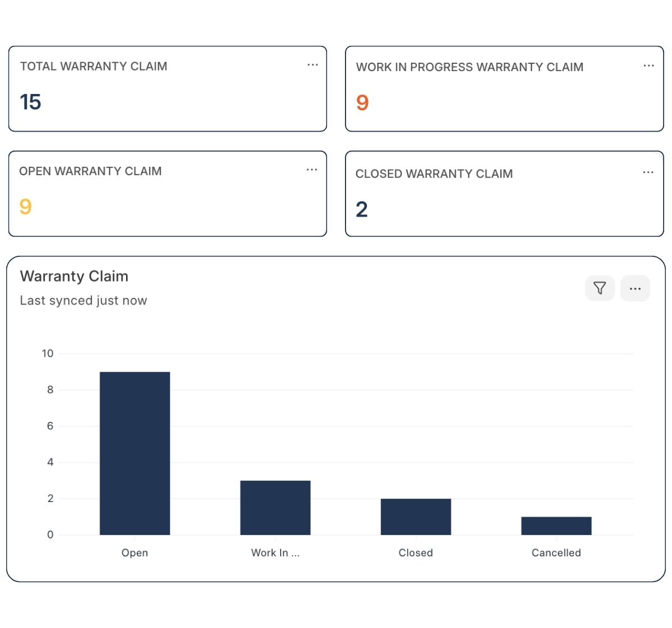Click the Closed bar in the chart
Image resolution: width=672 pixels, height=628 pixels.
[x=416, y=517]
